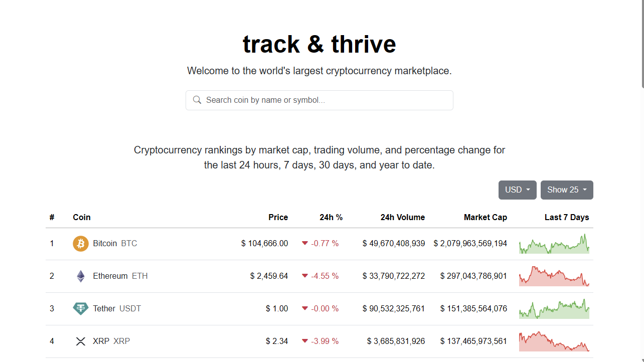Click rank number 3 in Tether row
This screenshot has height=362, width=644.
52,309
